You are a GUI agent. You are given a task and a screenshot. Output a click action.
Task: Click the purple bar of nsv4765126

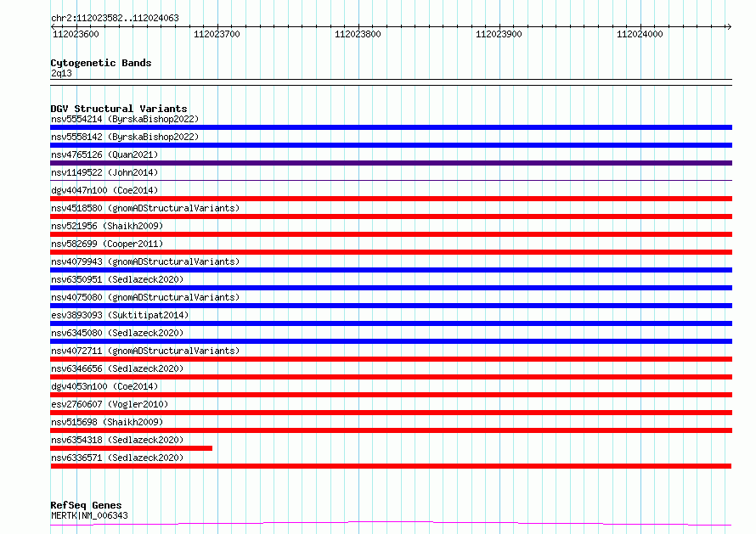[x=391, y=163]
